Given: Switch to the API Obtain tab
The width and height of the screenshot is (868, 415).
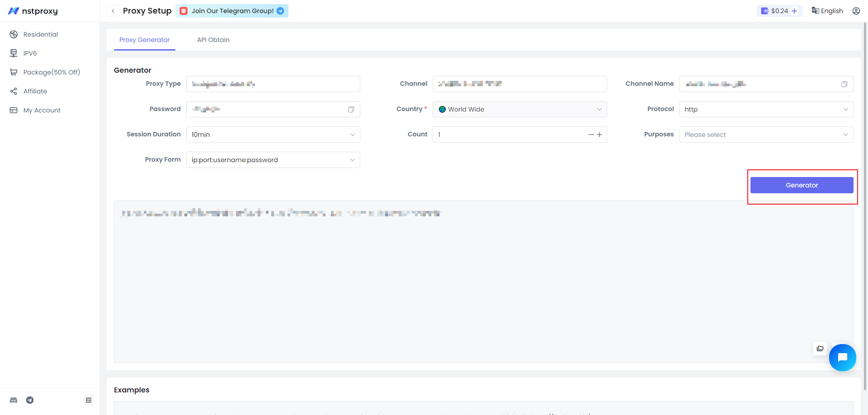Looking at the screenshot, I should coord(213,40).
